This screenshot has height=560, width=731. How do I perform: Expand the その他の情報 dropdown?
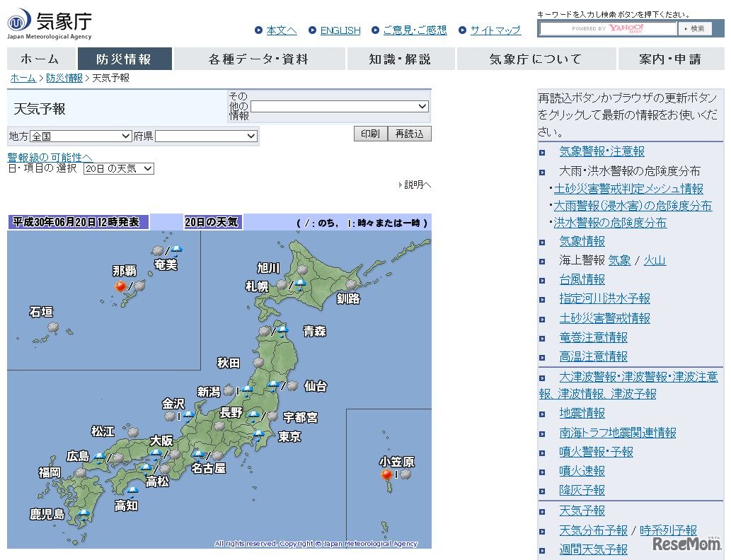click(x=338, y=106)
